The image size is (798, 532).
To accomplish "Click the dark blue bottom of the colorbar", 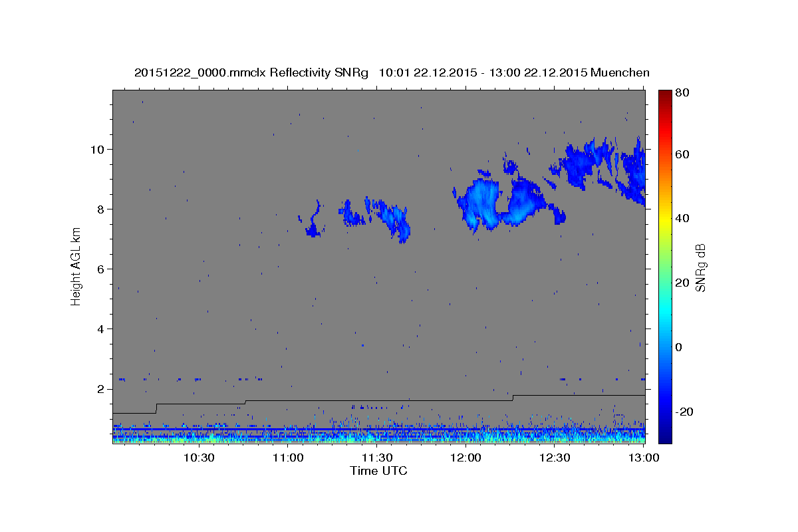I will tap(665, 436).
